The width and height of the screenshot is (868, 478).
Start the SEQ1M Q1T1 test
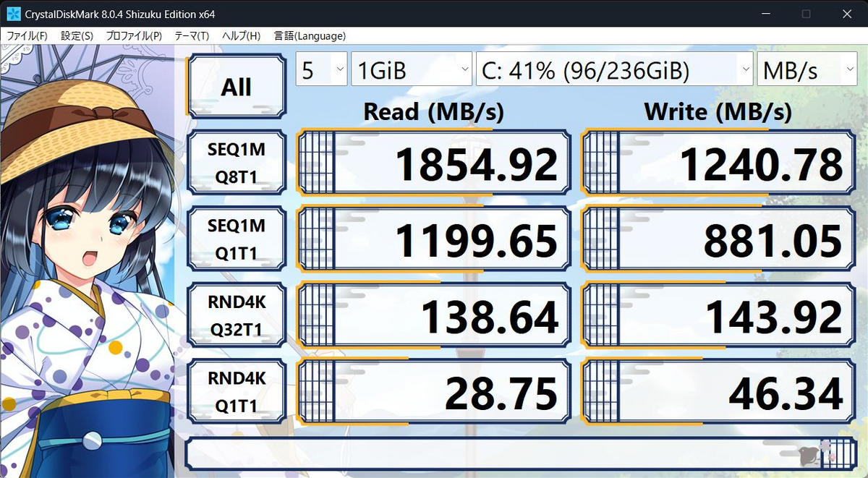pos(237,240)
